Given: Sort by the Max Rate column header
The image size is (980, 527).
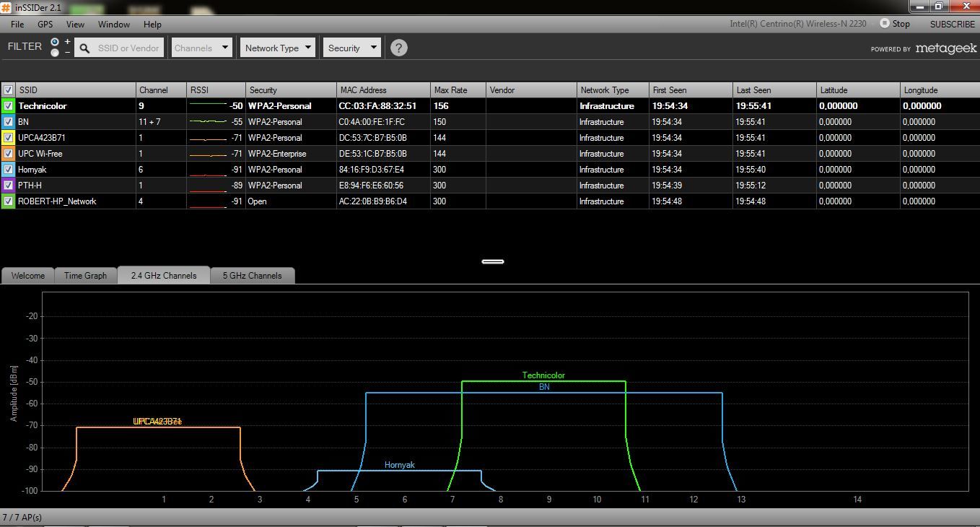Looking at the screenshot, I should tap(458, 90).
